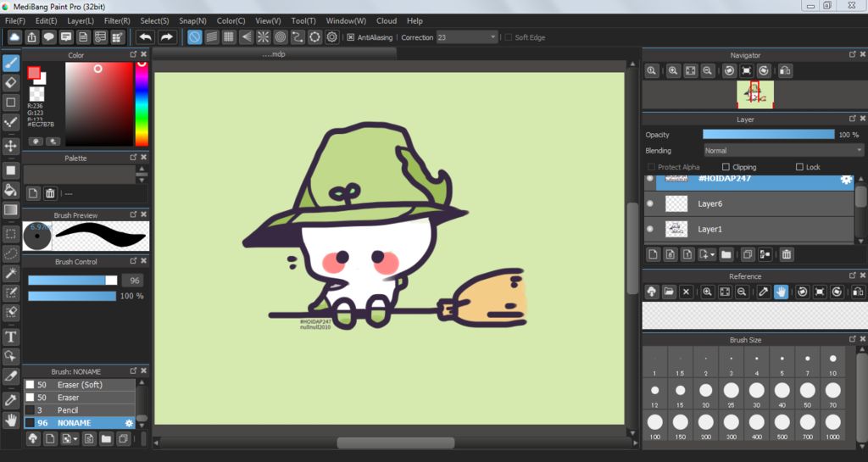Enable vanishing point snap

coord(246,37)
